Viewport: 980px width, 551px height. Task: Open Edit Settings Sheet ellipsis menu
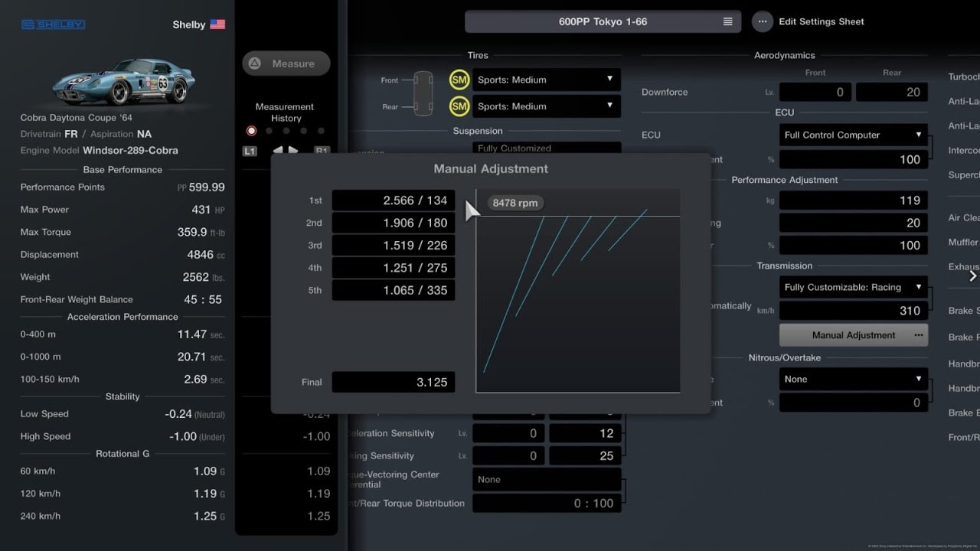pos(762,21)
